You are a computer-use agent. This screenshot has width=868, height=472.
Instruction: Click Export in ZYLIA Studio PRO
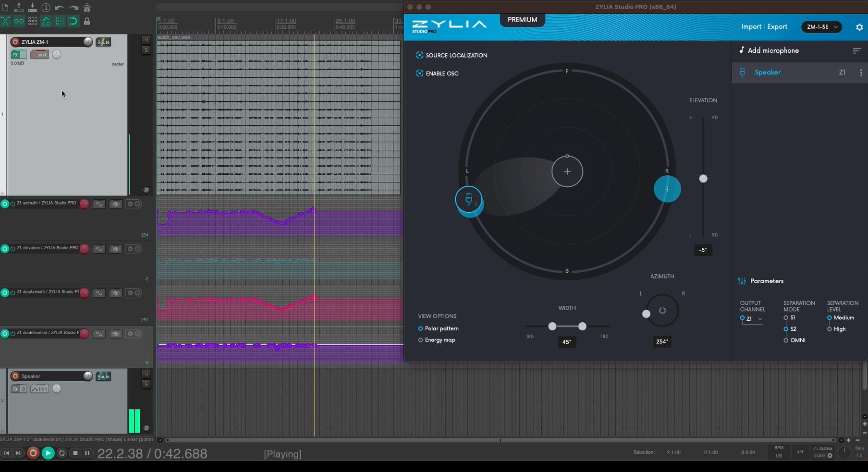(777, 26)
